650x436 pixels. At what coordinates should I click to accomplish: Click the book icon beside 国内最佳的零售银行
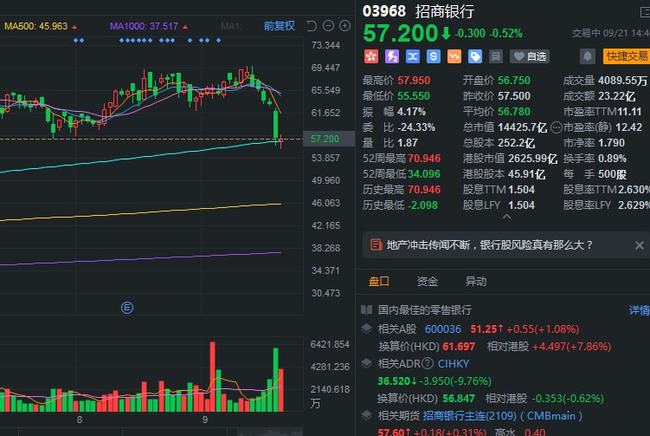tap(366, 310)
